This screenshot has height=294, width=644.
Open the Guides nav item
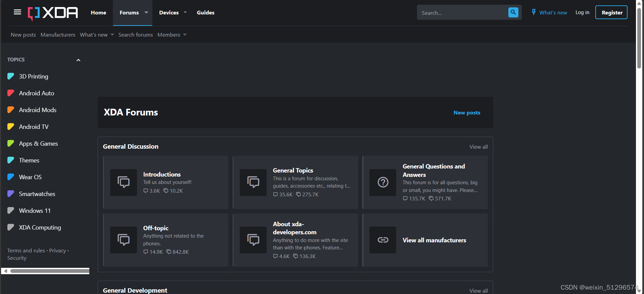205,12
